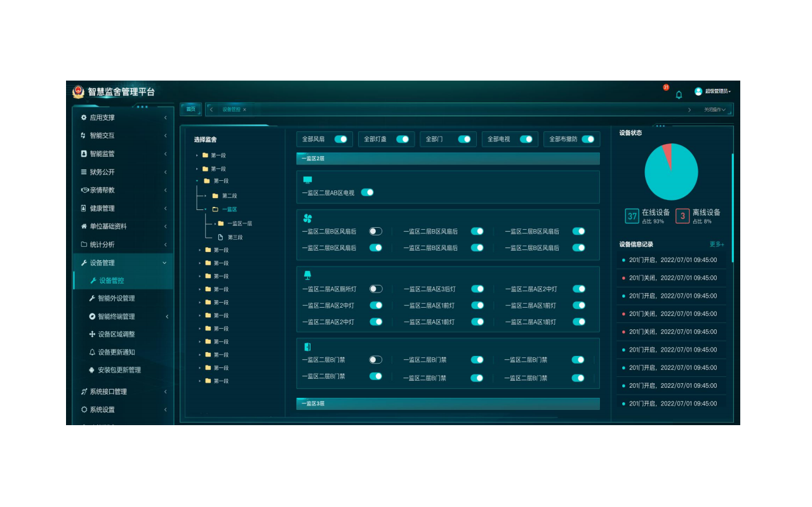Image resolution: width=812 pixels, height=507 pixels.
Task: Click the Android icon beside 安装包更新管理
Action: pos(92,370)
